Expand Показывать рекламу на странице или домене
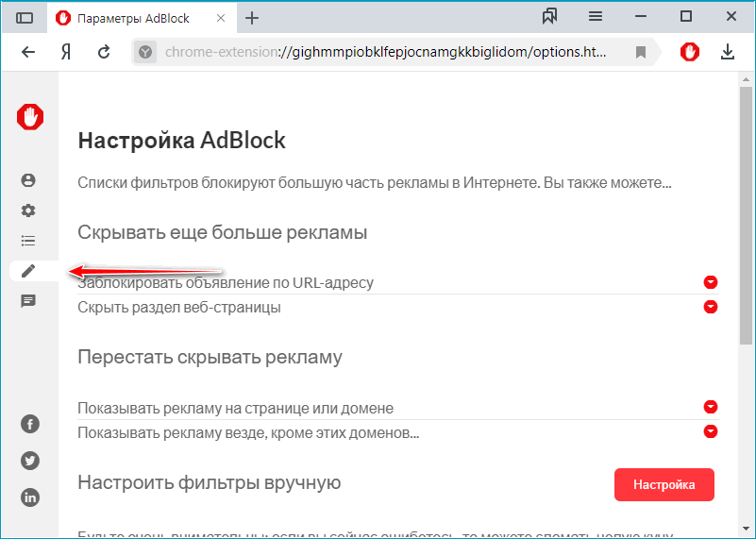This screenshot has width=756, height=539. 710,407
